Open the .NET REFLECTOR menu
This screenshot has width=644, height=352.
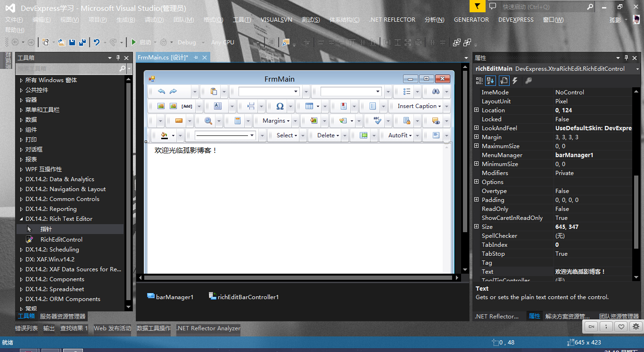(x=392, y=20)
